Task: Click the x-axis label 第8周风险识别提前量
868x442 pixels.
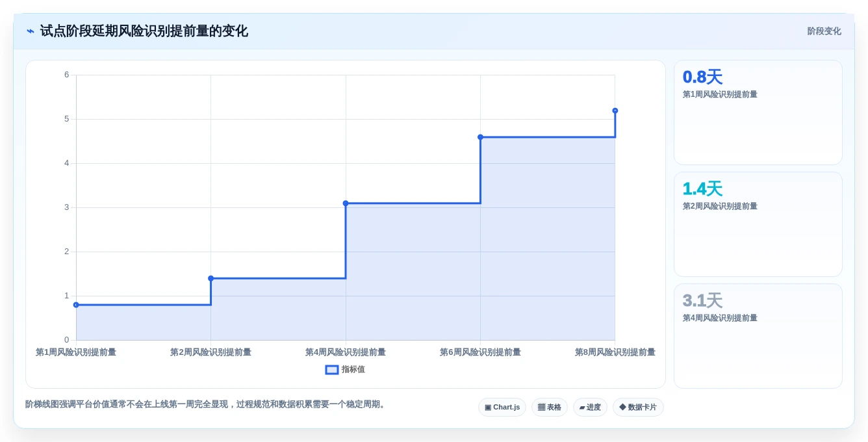Action: pyautogui.click(x=615, y=352)
